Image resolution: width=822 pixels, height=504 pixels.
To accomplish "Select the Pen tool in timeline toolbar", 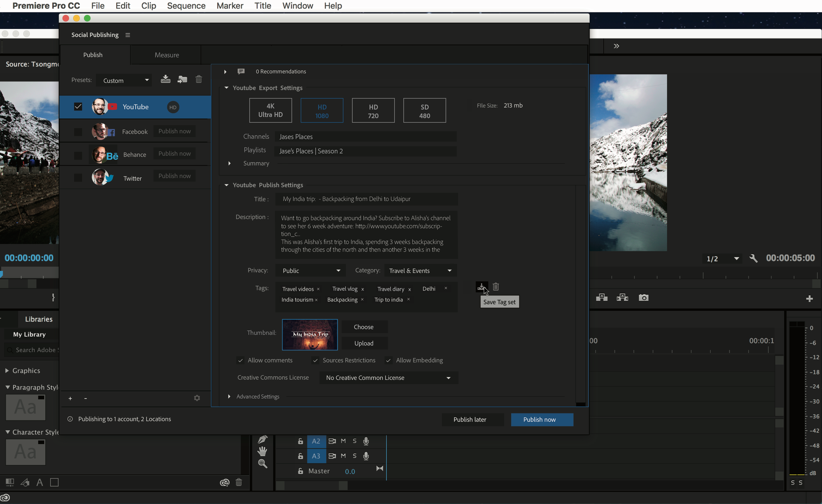I will click(x=263, y=440).
